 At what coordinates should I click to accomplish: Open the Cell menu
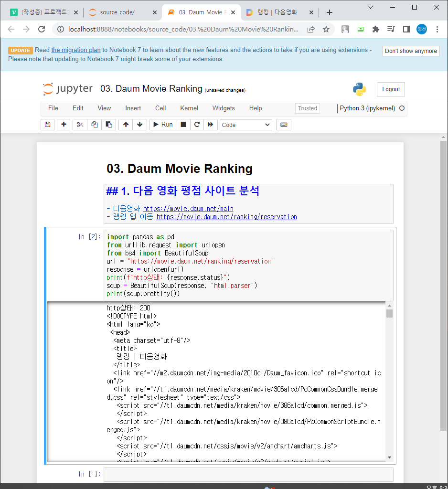160,108
